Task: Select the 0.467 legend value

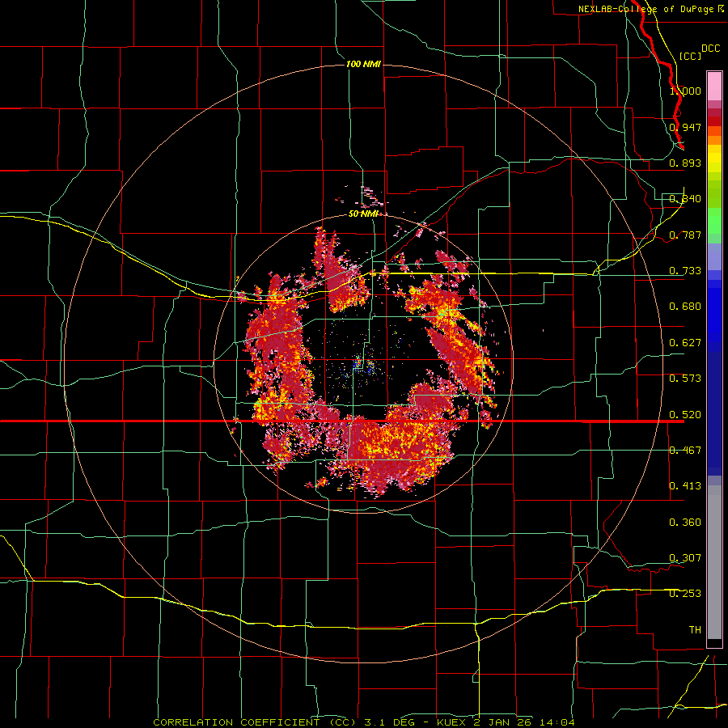Action: tap(685, 451)
